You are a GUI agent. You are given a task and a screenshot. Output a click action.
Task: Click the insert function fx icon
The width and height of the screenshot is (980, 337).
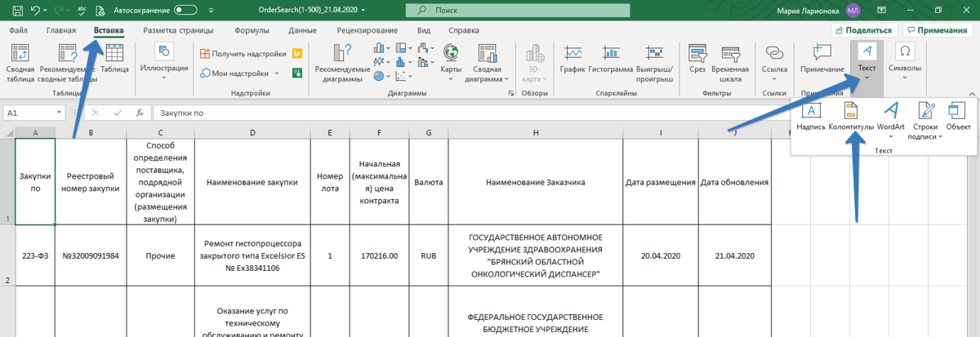point(140,113)
